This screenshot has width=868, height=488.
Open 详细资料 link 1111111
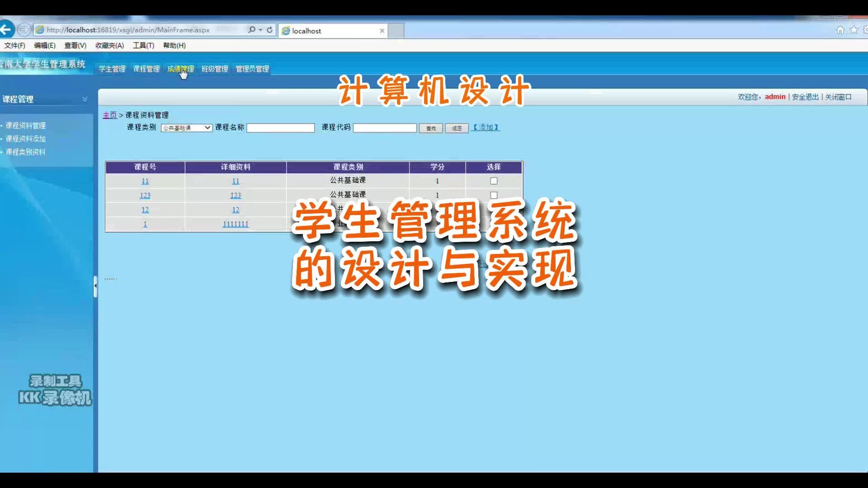(236, 224)
